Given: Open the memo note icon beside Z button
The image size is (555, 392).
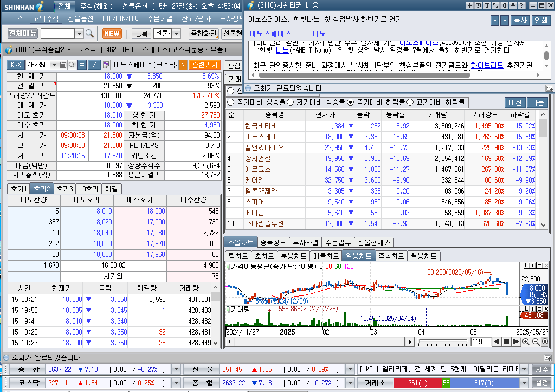Looking at the screenshot, I should pyautogui.click(x=106, y=65).
